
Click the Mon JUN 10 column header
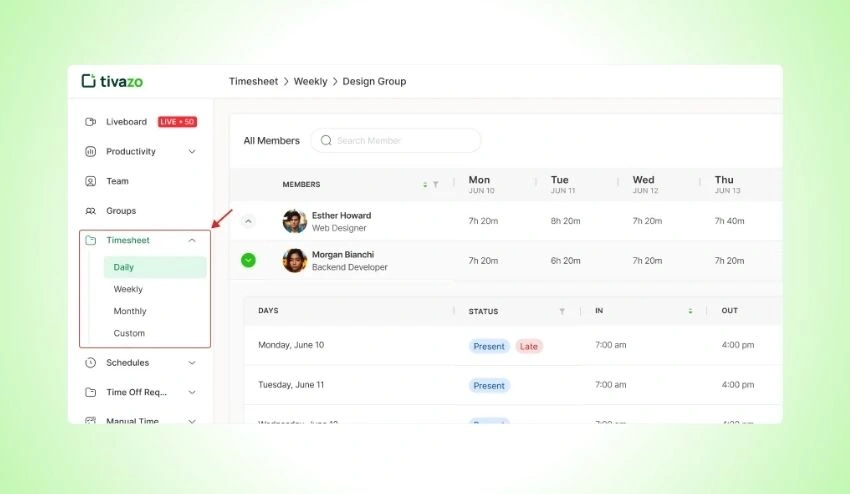pos(481,184)
